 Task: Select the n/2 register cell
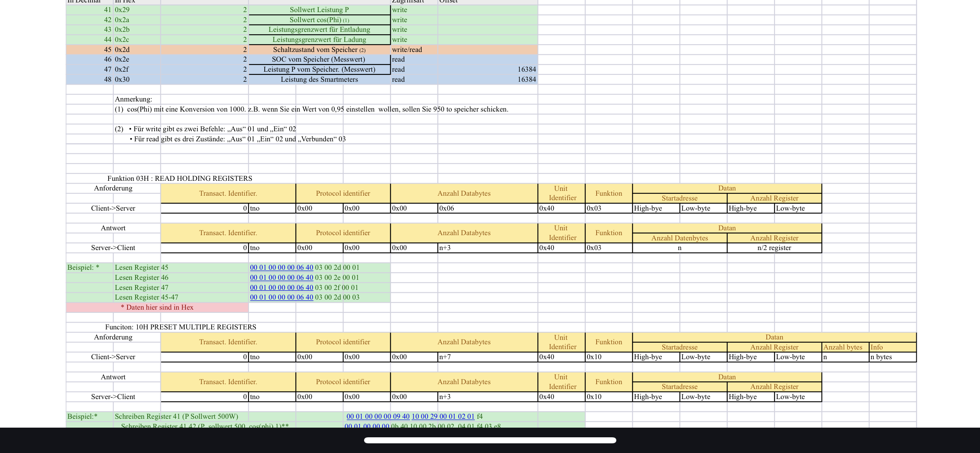point(774,248)
